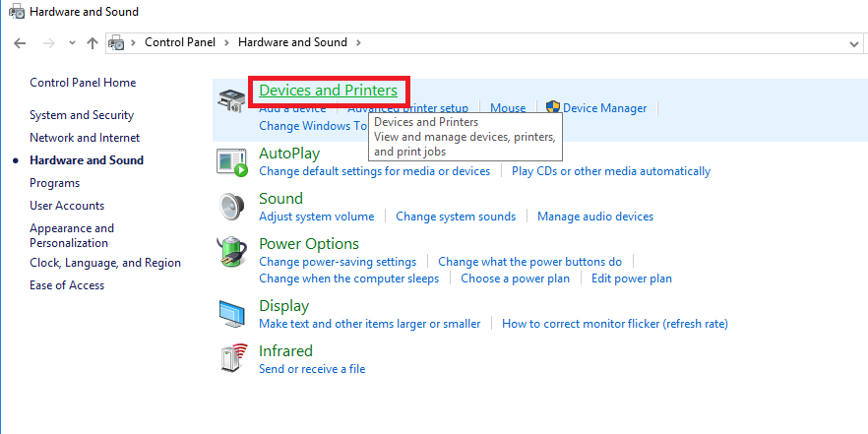The width and height of the screenshot is (868, 434).
Task: Open Ease of Access
Action: 67,285
